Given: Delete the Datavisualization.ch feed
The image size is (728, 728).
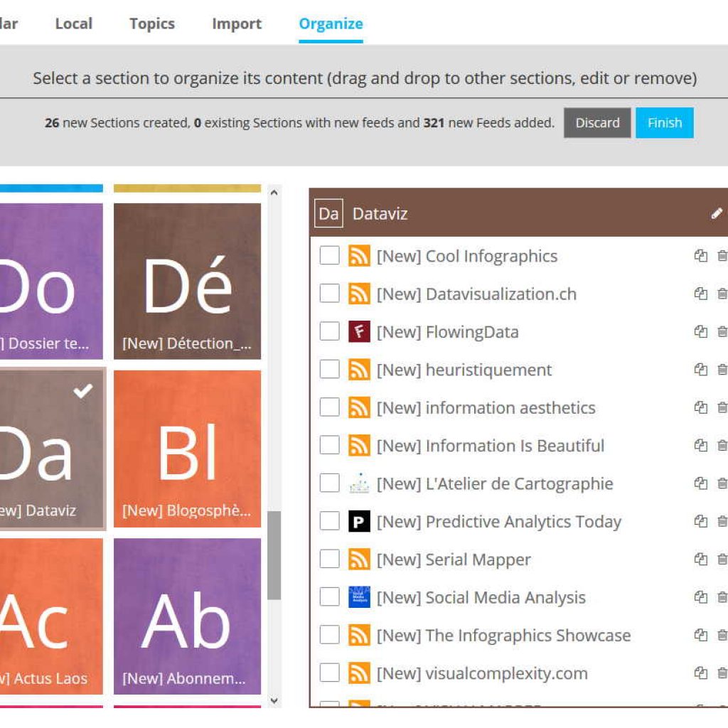Looking at the screenshot, I should pos(722,294).
